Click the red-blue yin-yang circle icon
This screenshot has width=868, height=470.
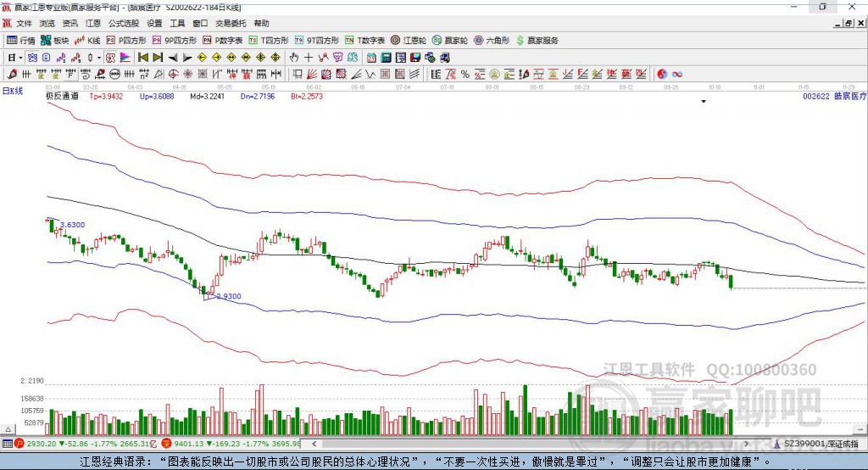tap(662, 75)
